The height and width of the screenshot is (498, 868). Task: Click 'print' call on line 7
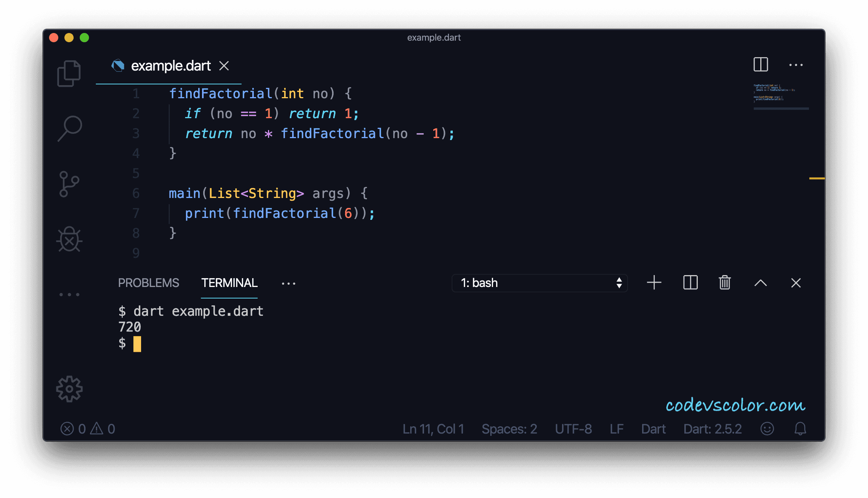(204, 213)
